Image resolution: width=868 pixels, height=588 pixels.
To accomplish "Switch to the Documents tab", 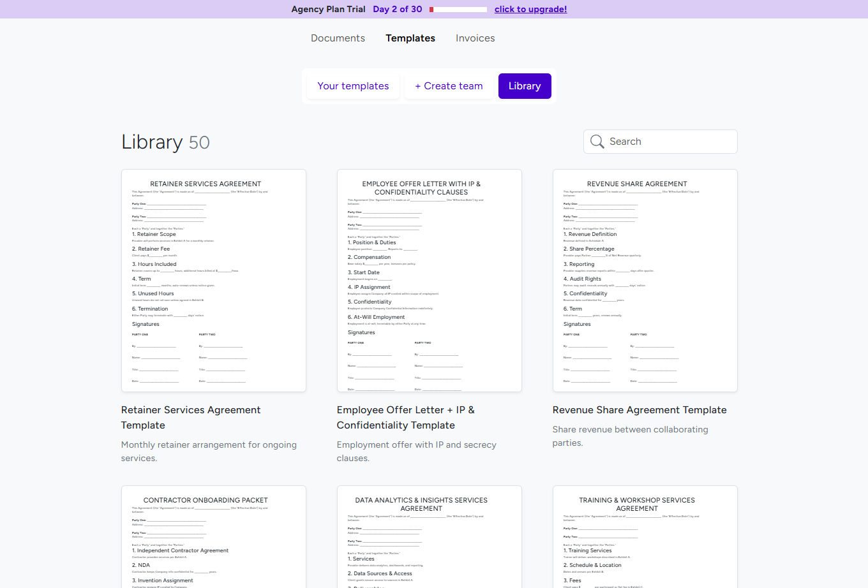I will 338,38.
